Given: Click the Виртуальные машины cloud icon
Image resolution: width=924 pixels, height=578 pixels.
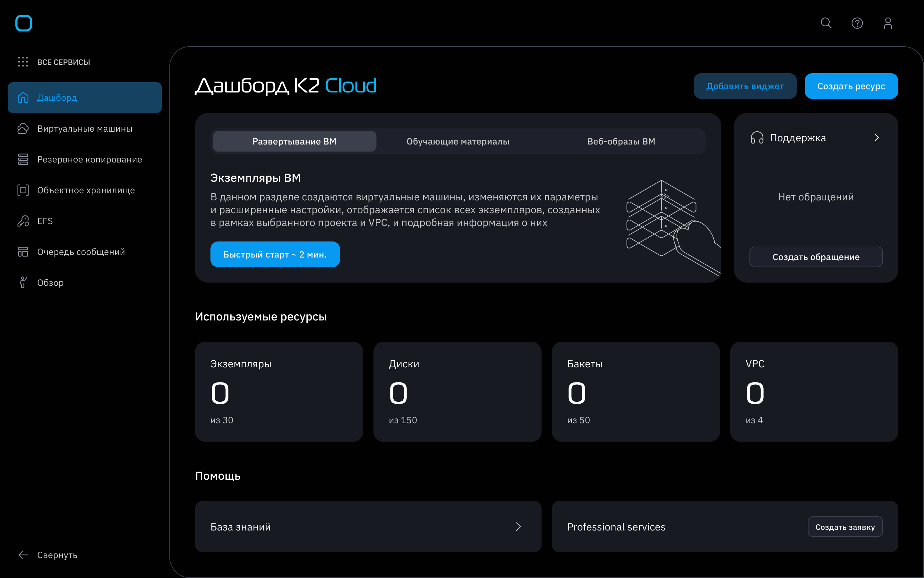Looking at the screenshot, I should [23, 128].
